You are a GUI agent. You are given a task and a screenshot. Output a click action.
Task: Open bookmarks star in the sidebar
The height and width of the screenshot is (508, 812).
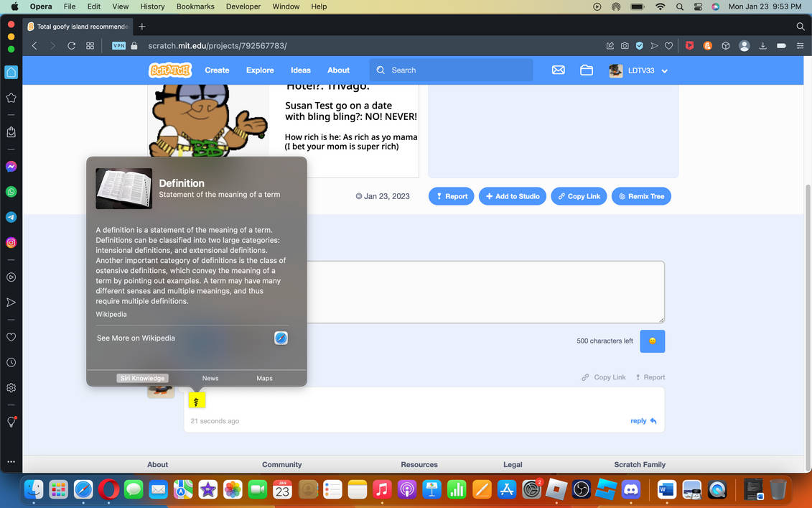11,98
